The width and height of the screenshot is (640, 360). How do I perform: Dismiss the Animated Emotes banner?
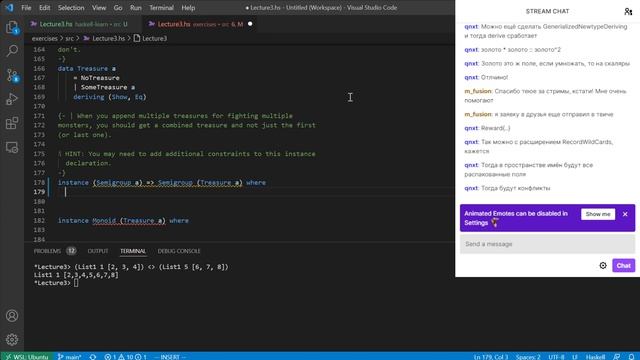pyautogui.click(x=625, y=214)
